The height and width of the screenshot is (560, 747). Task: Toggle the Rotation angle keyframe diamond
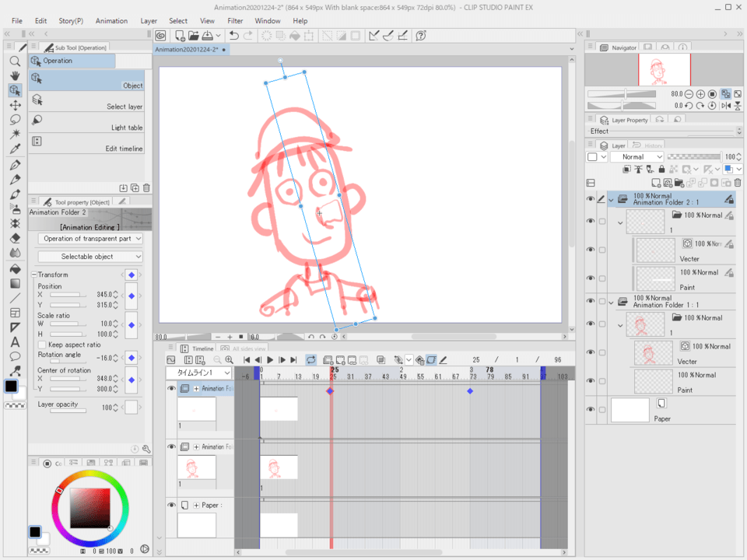coord(132,358)
